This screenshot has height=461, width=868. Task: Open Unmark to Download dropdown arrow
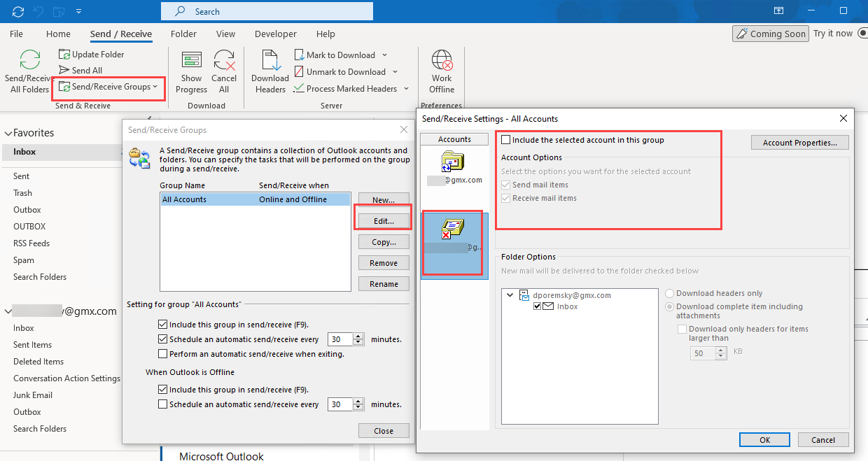(395, 72)
